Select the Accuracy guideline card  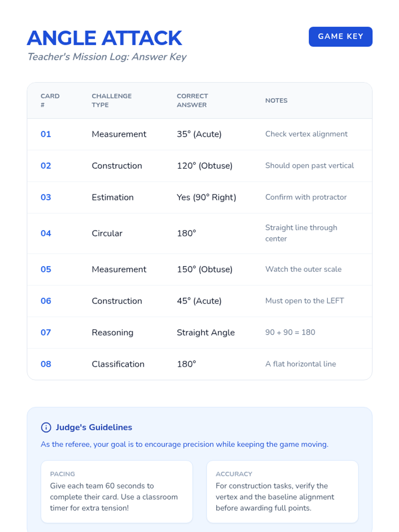282,491
